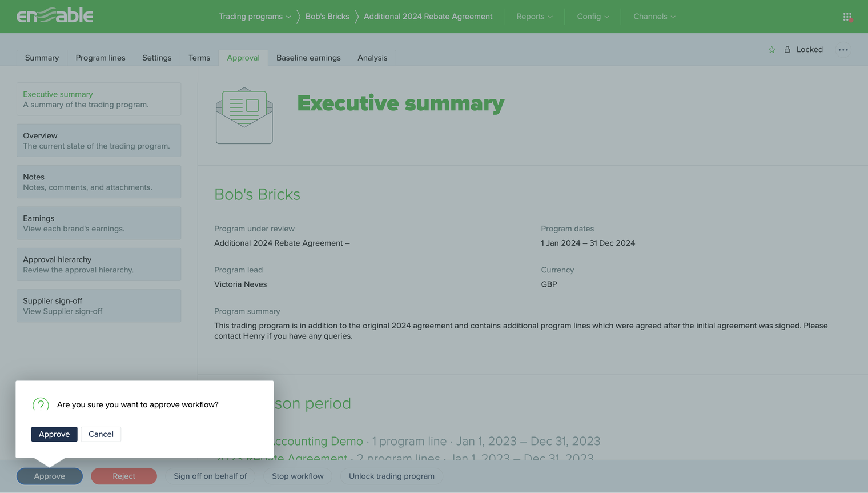Image resolution: width=868 pixels, height=493 pixels.
Task: Open the three-dot more options menu
Action: 843,50
